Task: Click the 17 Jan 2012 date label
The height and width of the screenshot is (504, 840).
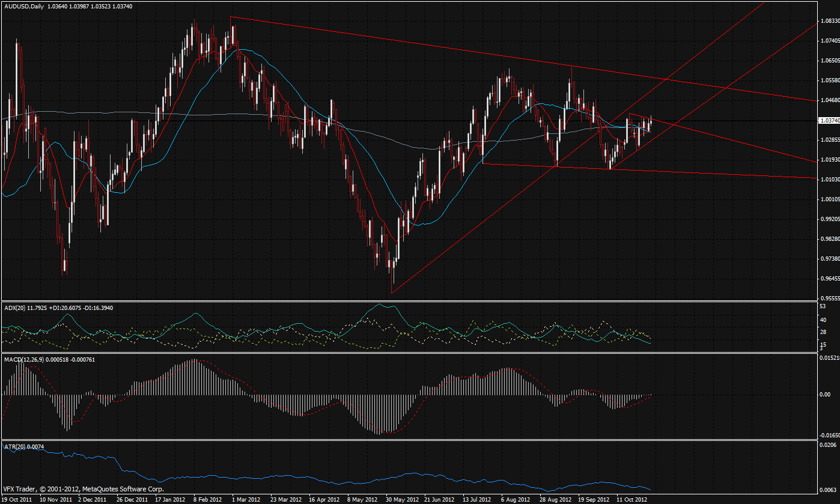Action: [170, 499]
